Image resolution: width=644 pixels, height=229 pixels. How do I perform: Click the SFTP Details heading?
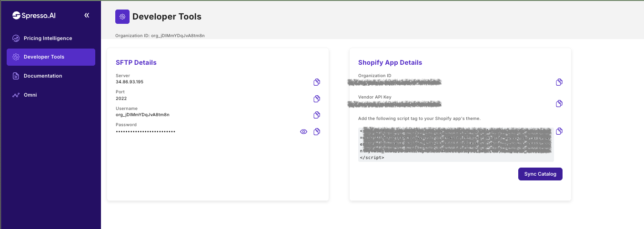[x=136, y=62]
